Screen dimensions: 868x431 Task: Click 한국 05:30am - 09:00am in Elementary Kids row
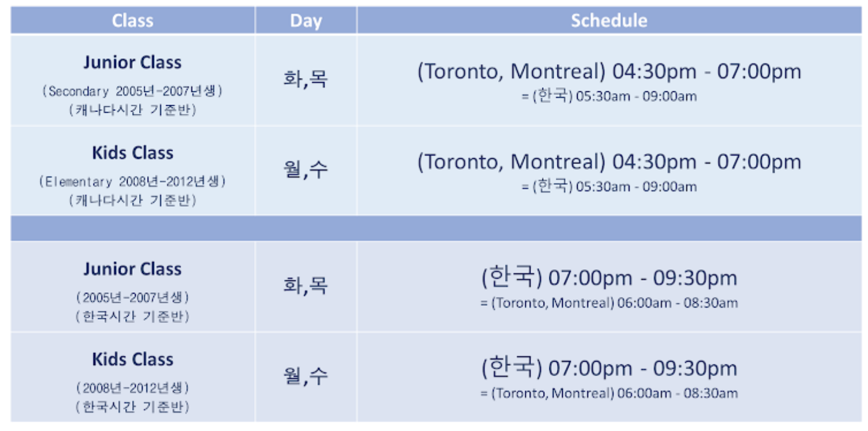[x=609, y=187]
